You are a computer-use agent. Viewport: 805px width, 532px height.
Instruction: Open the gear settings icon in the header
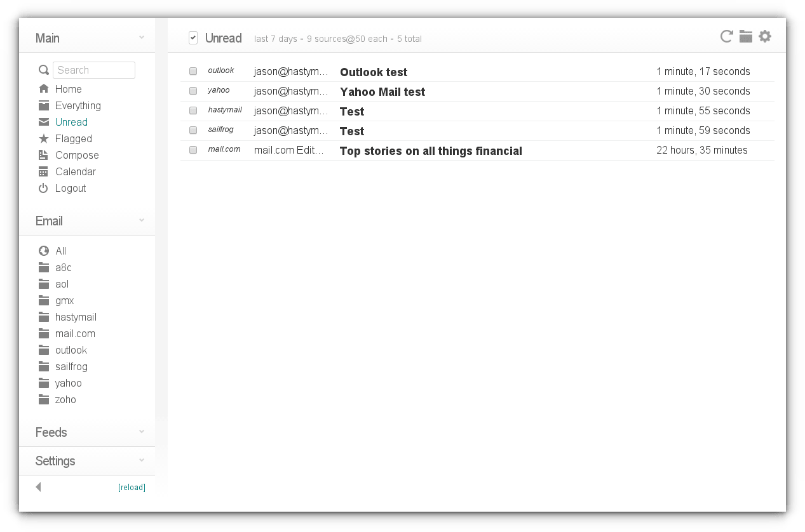[x=765, y=37]
